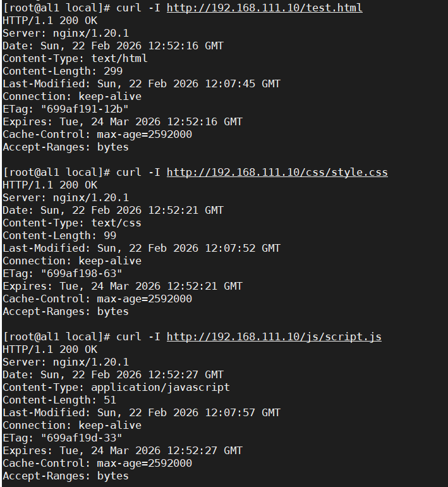Click the ETag value "699af191-12b"
Screen dimensions: 448x487
tap(85, 109)
